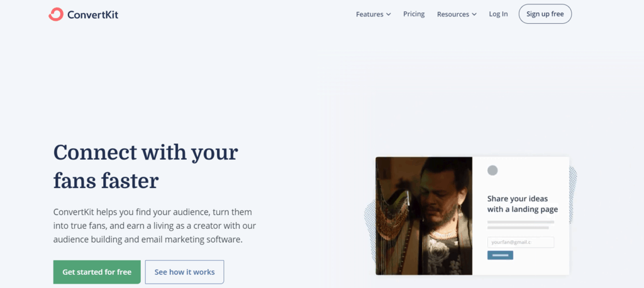Image resolution: width=644 pixels, height=288 pixels.
Task: Click the yourfan@gmail email input field
Action: (520, 242)
